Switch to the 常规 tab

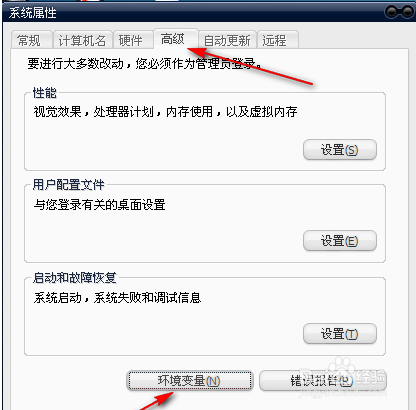[x=31, y=40]
